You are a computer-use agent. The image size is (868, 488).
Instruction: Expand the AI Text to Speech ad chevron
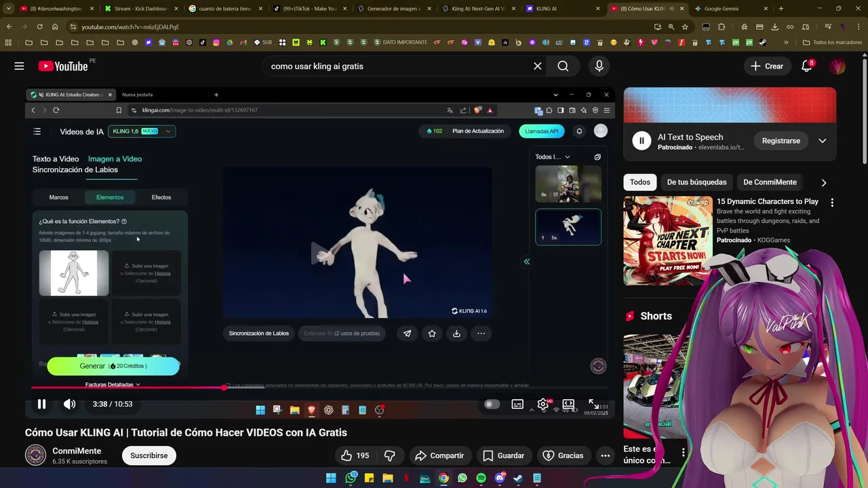click(x=823, y=141)
